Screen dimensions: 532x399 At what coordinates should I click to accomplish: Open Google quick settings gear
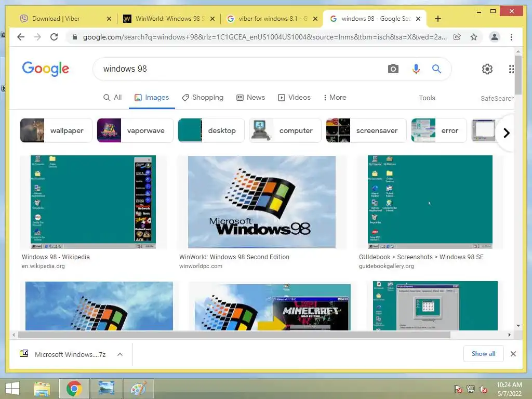coord(487,69)
